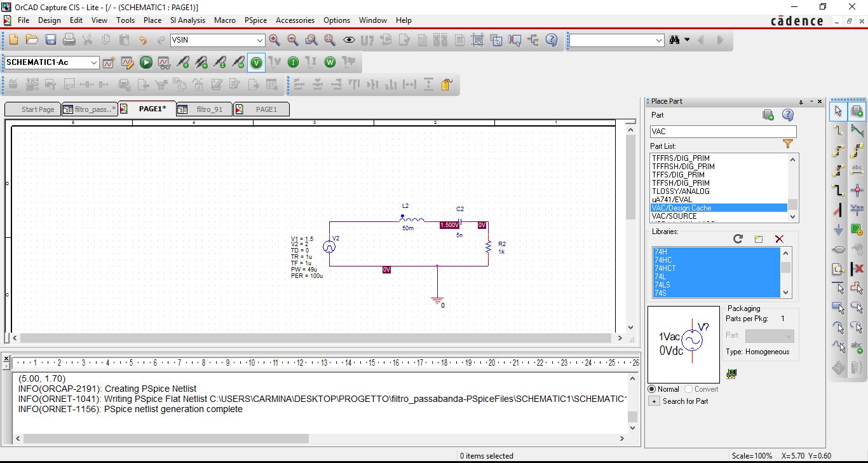This screenshot has width=868, height=463.
Task: Open the SCHEMATIC1-Ac simulation profile dropdown
Action: [x=94, y=62]
